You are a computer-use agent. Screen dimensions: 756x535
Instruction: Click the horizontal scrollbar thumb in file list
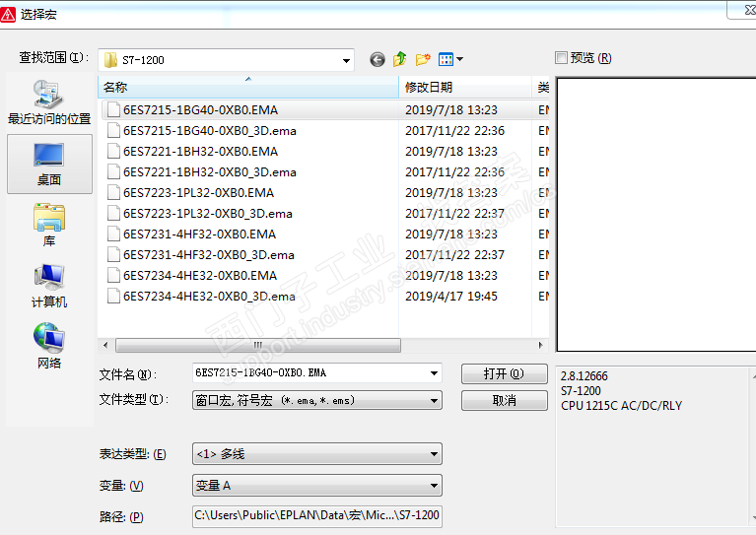pyautogui.click(x=258, y=345)
